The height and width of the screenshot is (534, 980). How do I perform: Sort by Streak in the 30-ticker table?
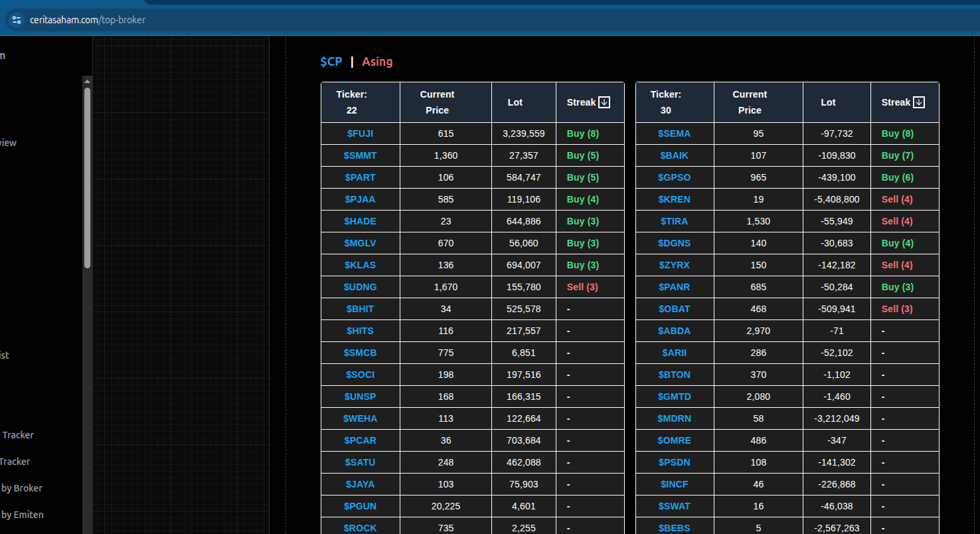[x=919, y=102]
